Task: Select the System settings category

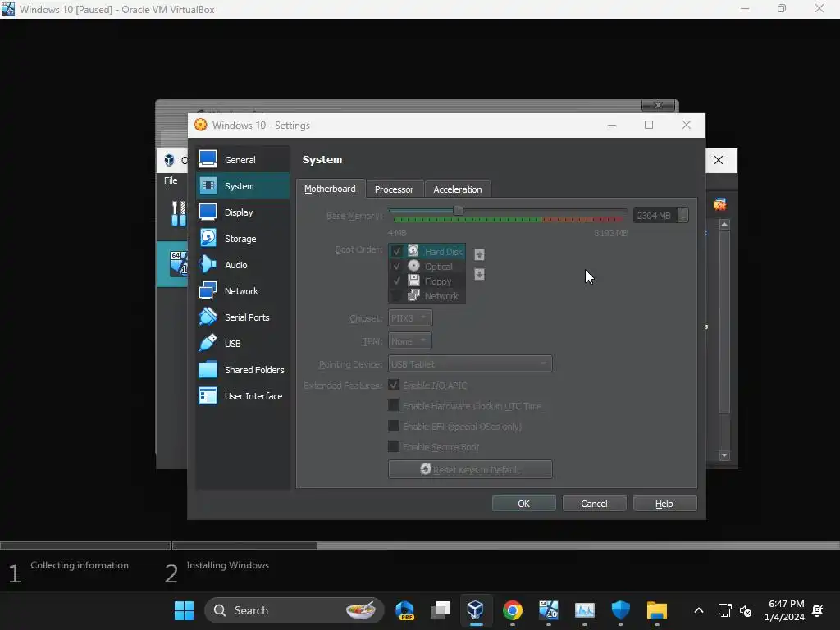Action: (x=243, y=186)
